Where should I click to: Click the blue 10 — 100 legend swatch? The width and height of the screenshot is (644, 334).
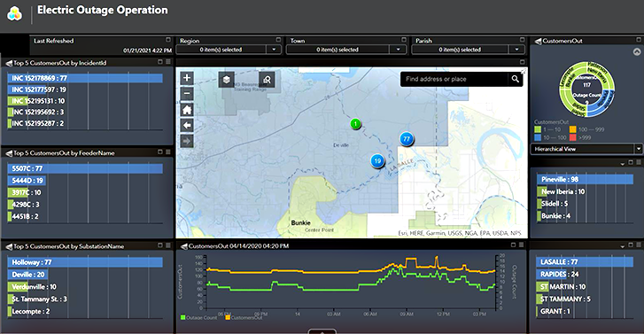point(538,137)
